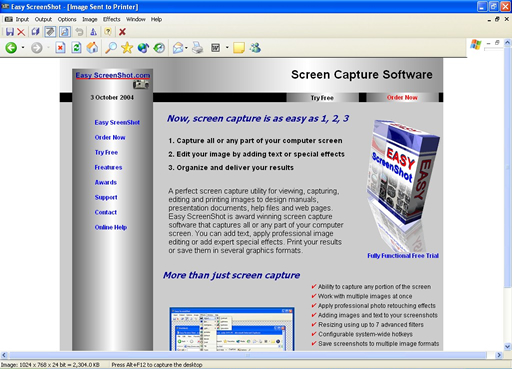Click the magnifying glass Search icon

tap(111, 48)
